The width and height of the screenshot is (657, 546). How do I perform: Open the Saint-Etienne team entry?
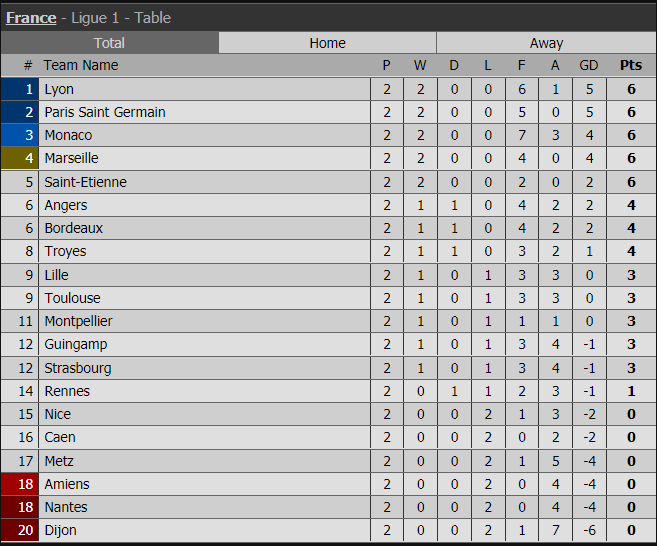[85, 182]
